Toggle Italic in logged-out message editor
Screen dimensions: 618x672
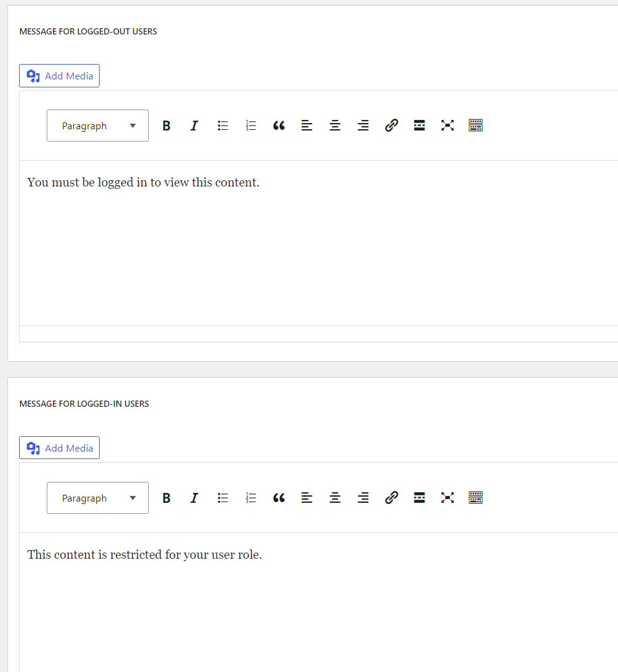point(194,126)
